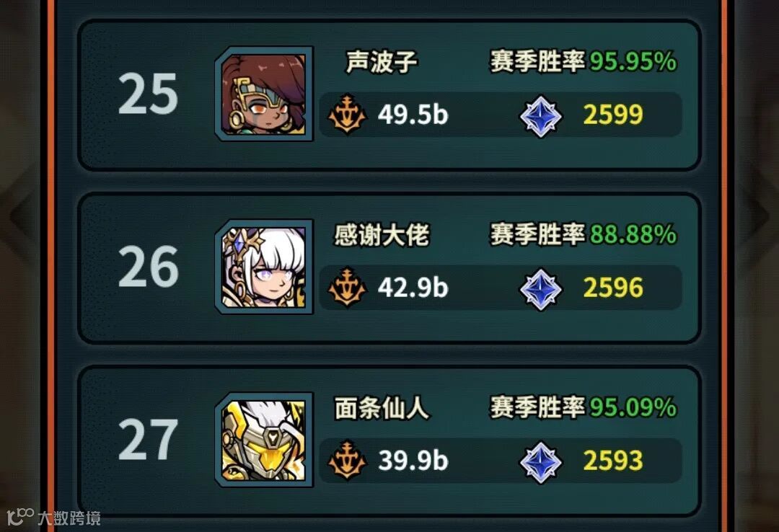Tap the anchor power icon beside 39.9b

(347, 460)
